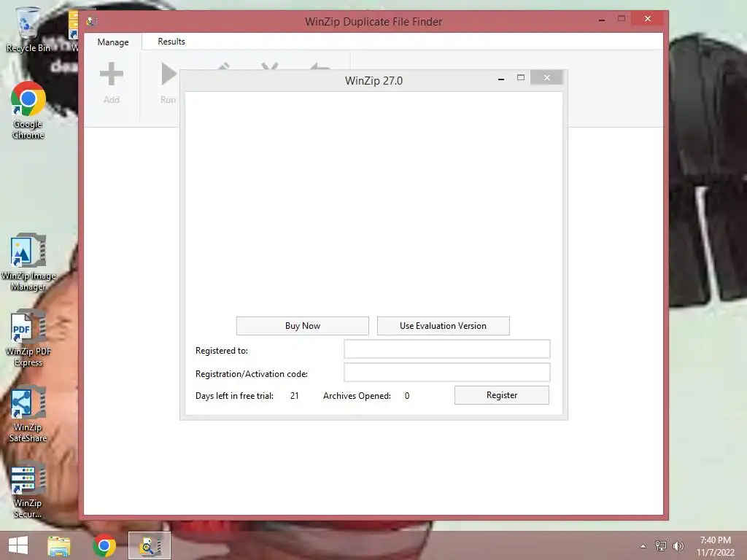Image resolution: width=747 pixels, height=560 pixels.
Task: Close the WinZip 27.0 dialog
Action: pyautogui.click(x=547, y=77)
